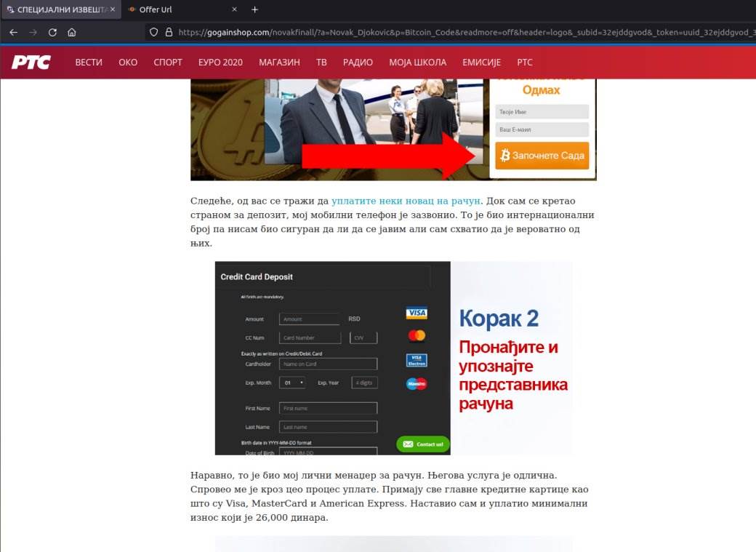Open a new browser tab
The image size is (756, 552).
click(x=254, y=9)
